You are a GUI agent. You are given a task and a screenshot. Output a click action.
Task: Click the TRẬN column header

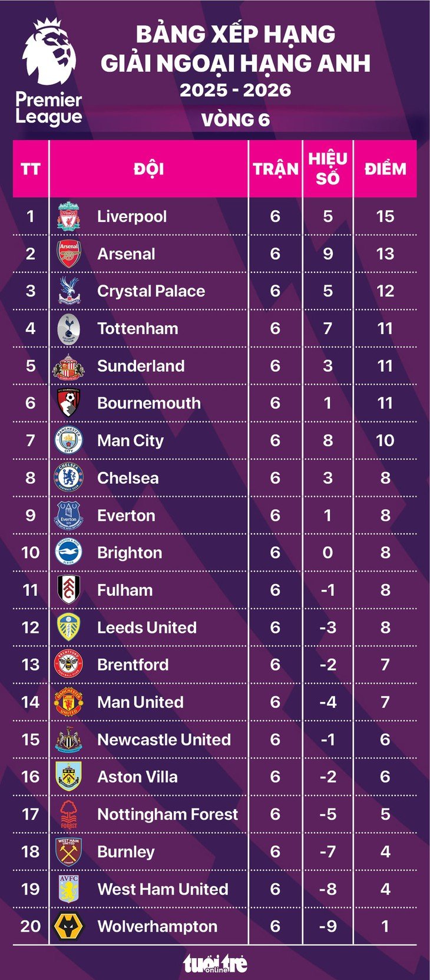(x=276, y=169)
